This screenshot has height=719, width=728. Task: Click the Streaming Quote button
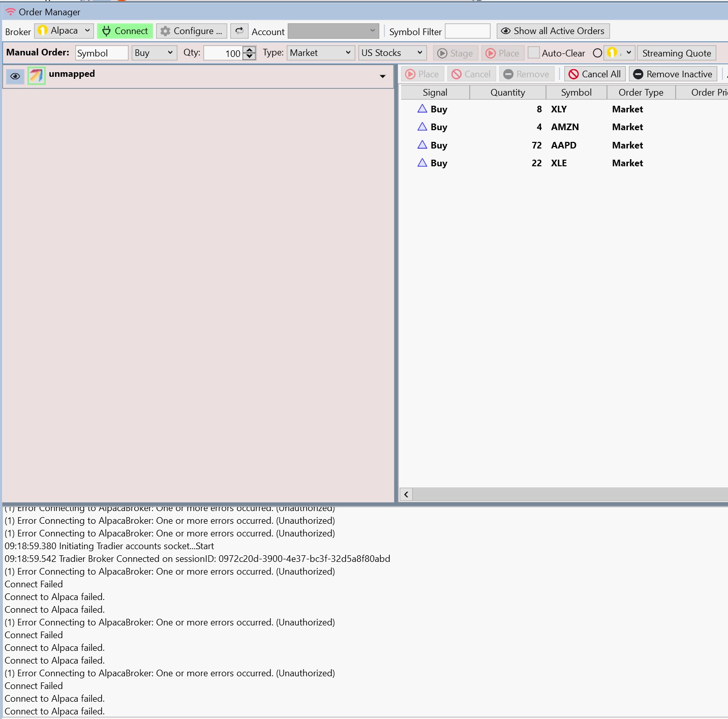[x=676, y=53]
